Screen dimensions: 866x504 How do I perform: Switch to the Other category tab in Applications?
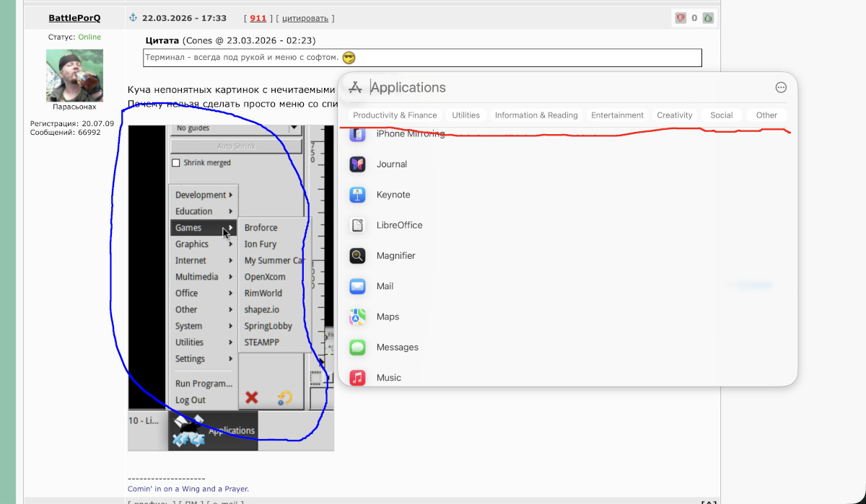tap(766, 115)
